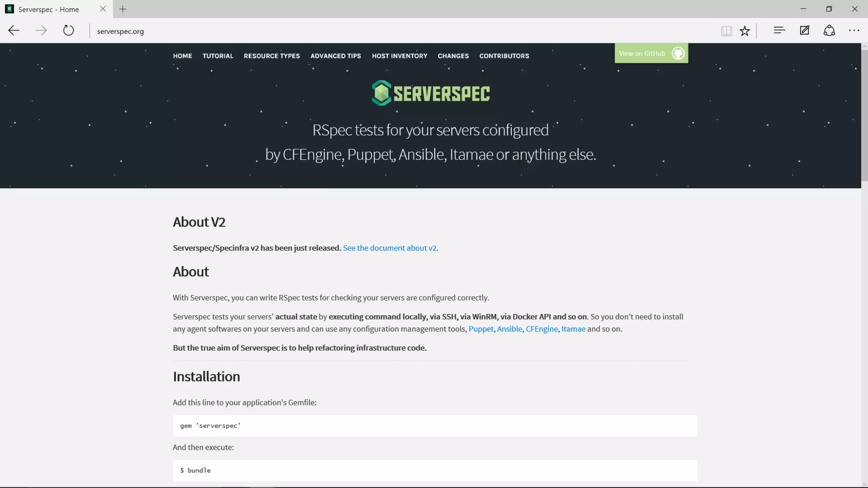
Task: Click the forward navigation arrow
Action: (41, 30)
